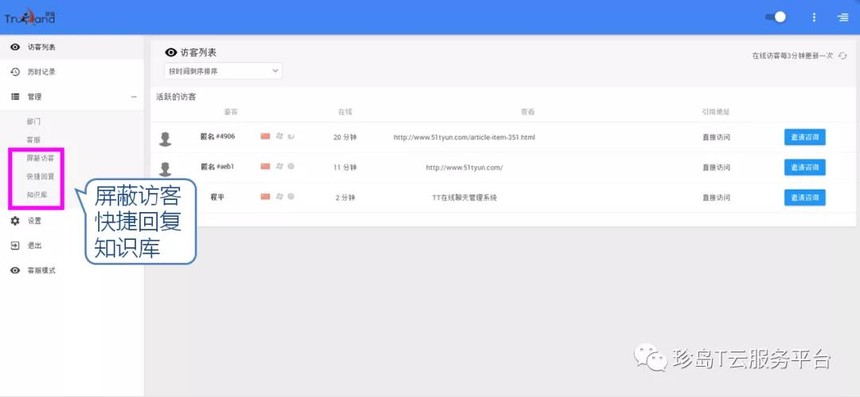Viewport: 860px width, 397px height.
Task: Click 邀请咨询 button for 程平
Action: click(x=805, y=197)
